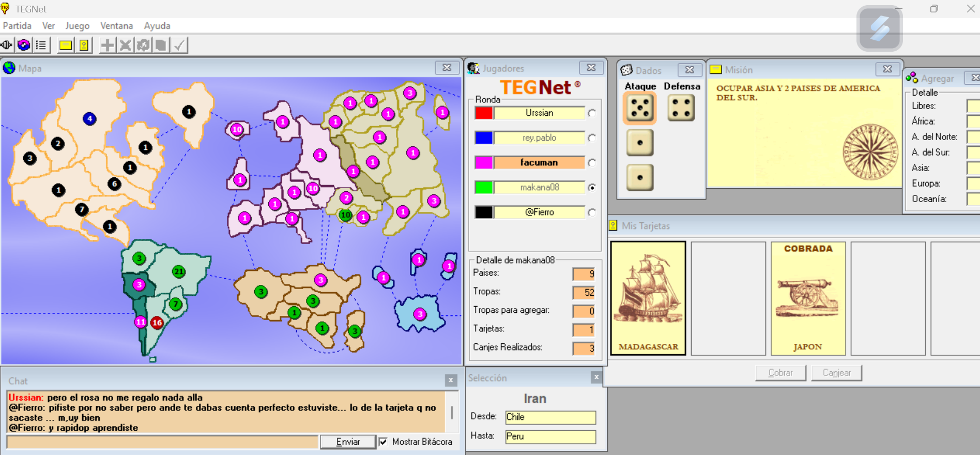Open the Juego menu
This screenshot has width=980, height=455.
(x=78, y=25)
